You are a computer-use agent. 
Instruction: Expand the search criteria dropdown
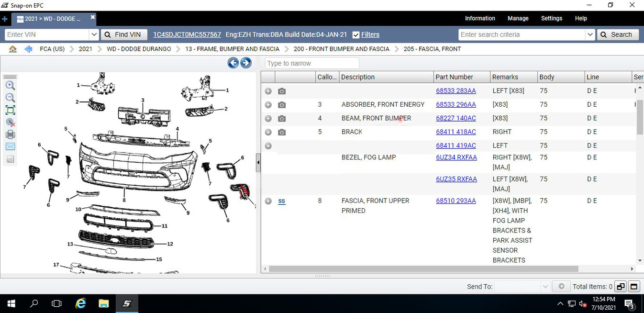[x=590, y=34]
